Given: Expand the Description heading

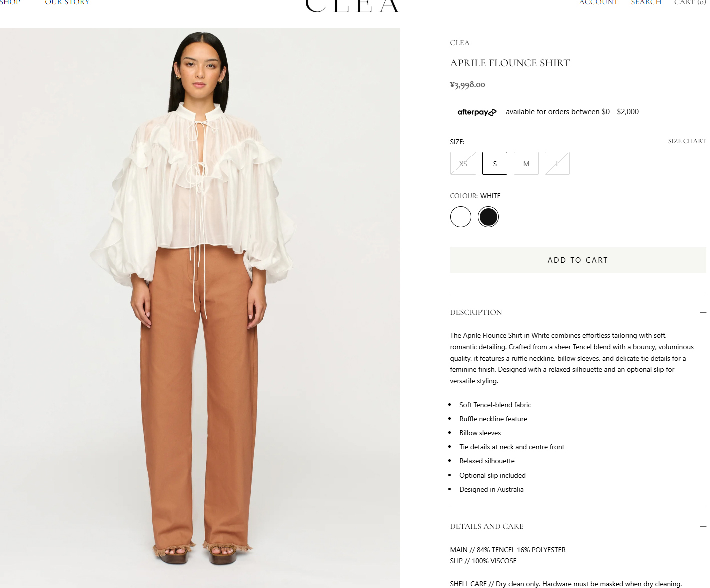Looking at the screenshot, I should click(x=476, y=312).
